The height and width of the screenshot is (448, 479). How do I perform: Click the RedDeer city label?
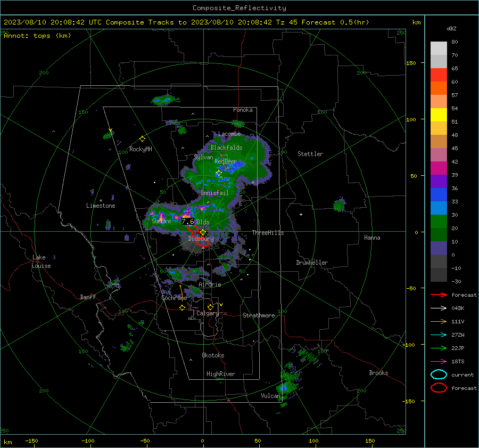pyautogui.click(x=226, y=161)
